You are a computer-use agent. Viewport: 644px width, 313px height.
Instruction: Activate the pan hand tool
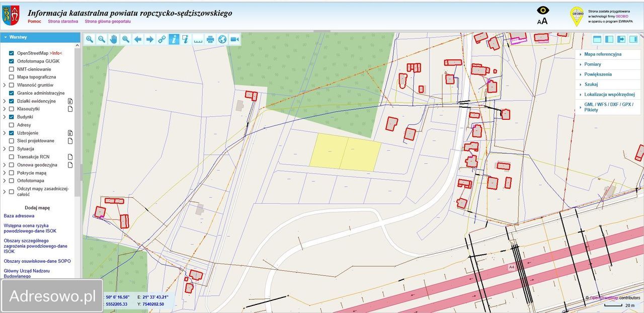[114, 39]
